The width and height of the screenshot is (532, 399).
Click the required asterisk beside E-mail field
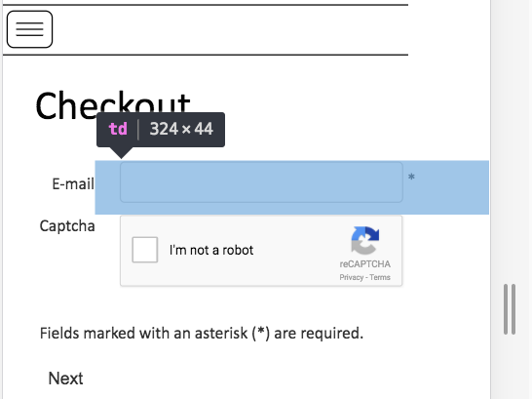[411, 177]
